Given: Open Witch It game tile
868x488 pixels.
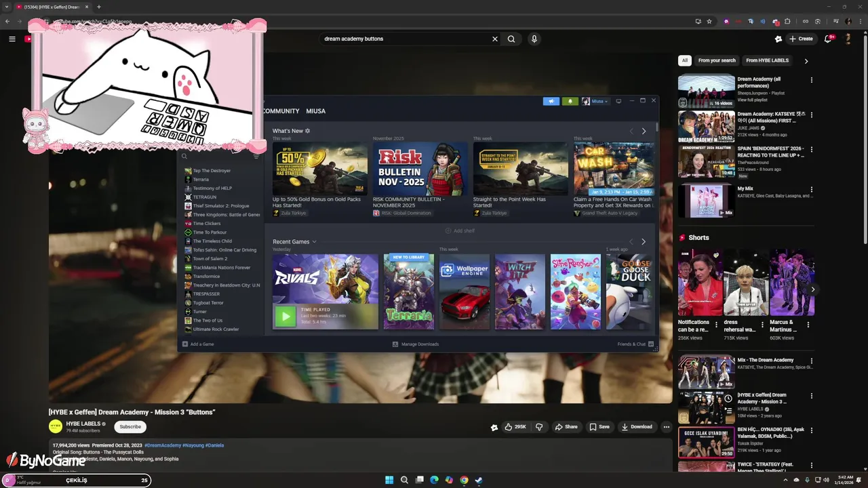Looking at the screenshot, I should pyautogui.click(x=520, y=291).
